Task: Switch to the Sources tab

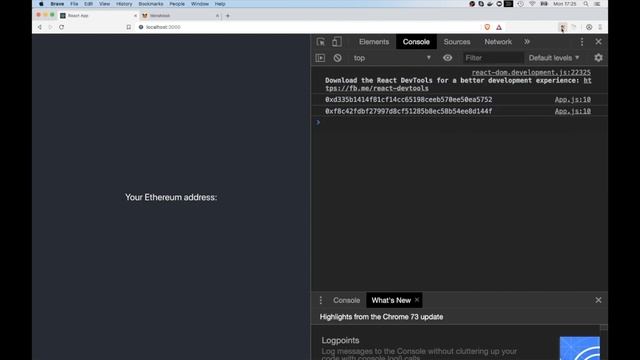Action: pyautogui.click(x=457, y=42)
